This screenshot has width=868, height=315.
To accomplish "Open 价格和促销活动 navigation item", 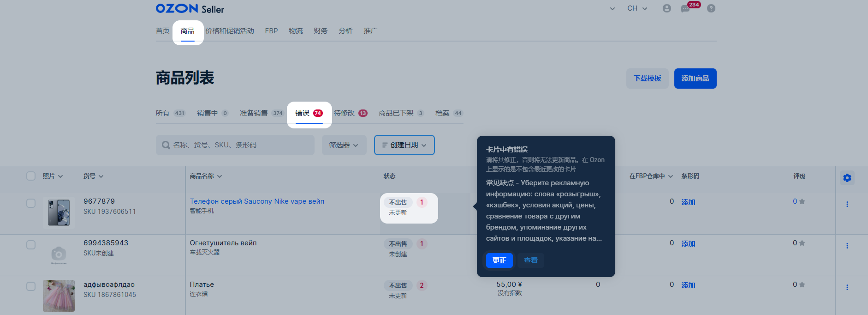I will (230, 31).
